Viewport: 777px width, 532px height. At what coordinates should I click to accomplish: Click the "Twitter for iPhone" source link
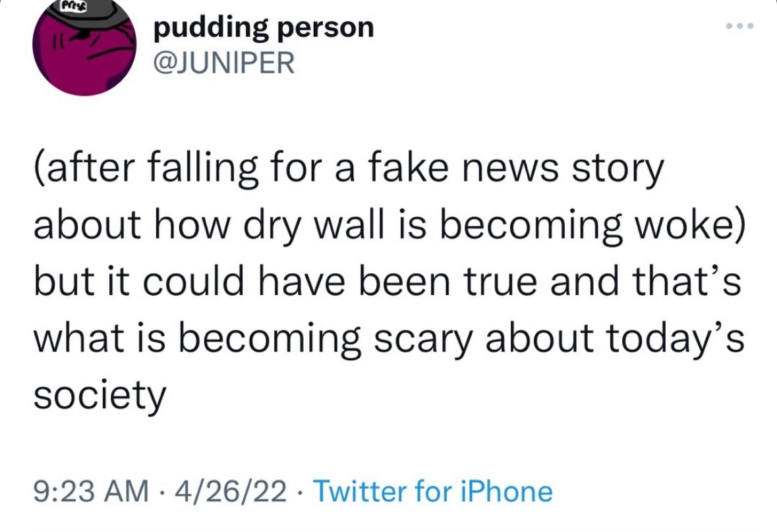[x=432, y=491]
